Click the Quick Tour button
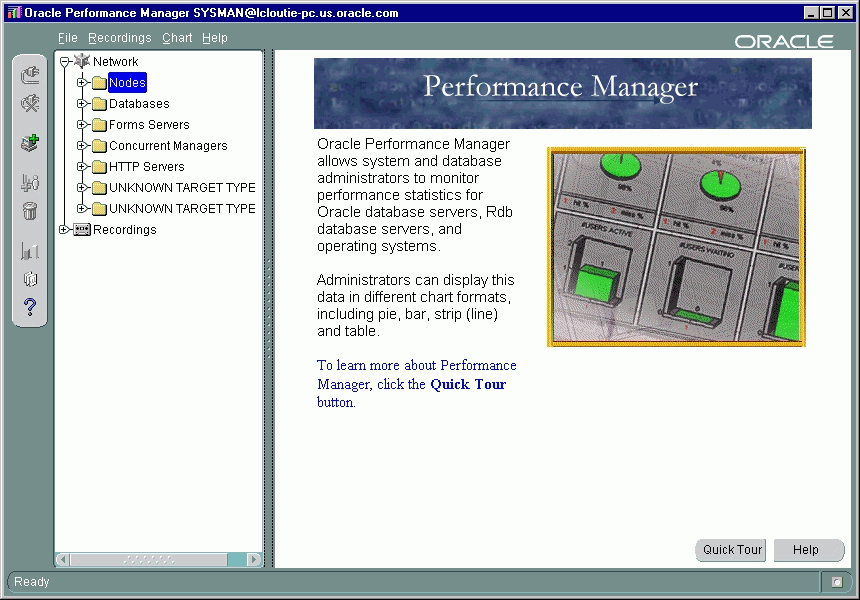The height and width of the screenshot is (600, 860). tap(730, 549)
